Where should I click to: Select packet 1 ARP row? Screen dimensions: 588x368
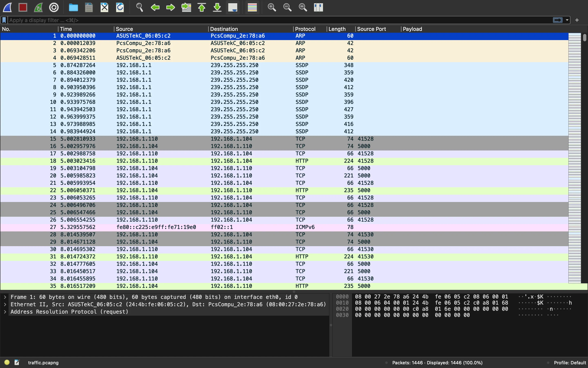[x=284, y=36]
